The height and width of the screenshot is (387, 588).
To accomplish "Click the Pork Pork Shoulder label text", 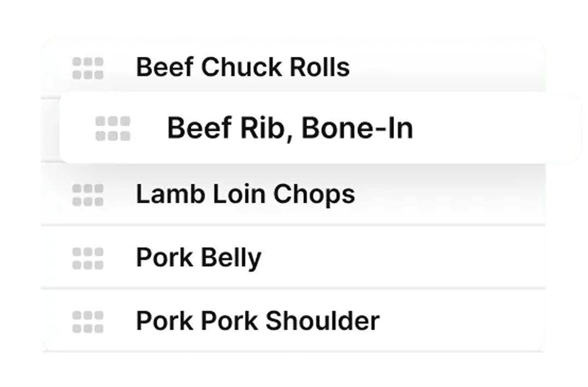I will (258, 320).
